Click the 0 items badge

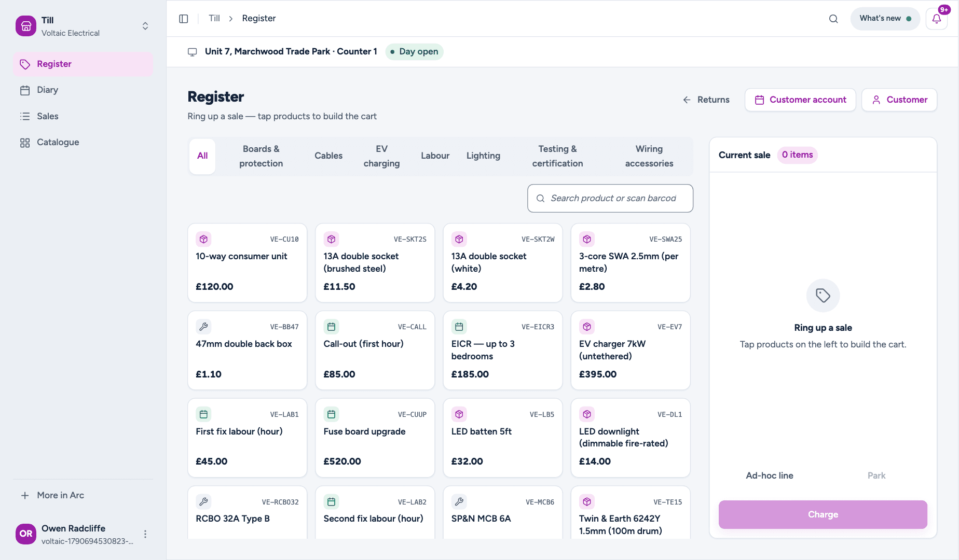tap(798, 155)
